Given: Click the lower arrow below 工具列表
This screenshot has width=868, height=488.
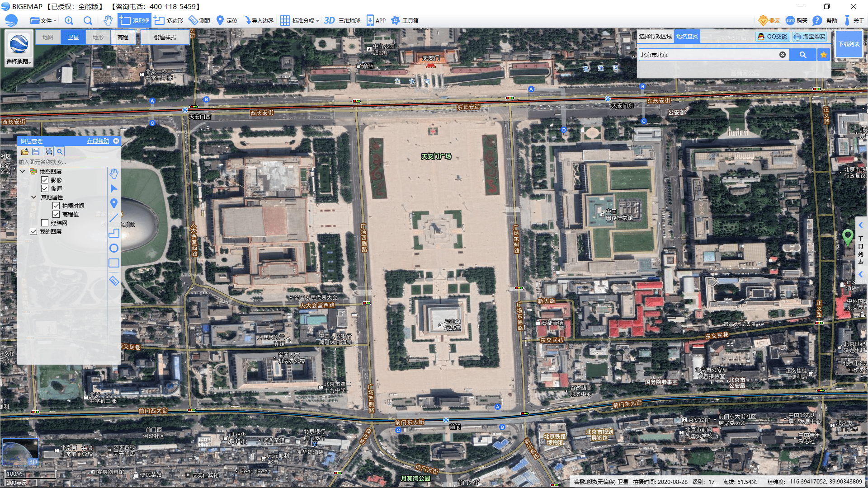Looking at the screenshot, I should (861, 274).
